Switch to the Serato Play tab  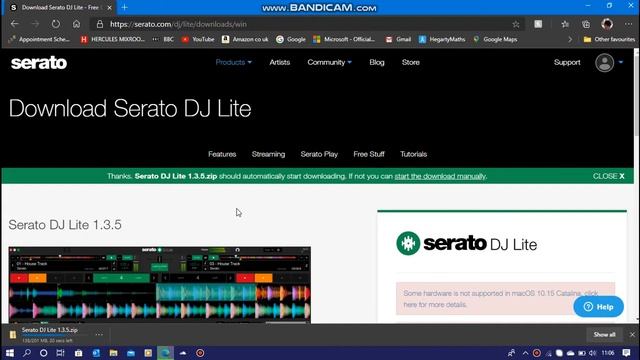click(319, 154)
